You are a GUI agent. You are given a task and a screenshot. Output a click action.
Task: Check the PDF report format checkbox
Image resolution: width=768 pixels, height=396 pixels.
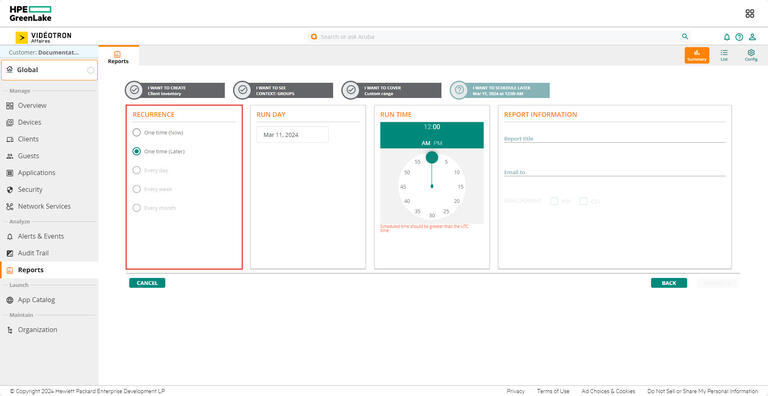click(x=554, y=201)
